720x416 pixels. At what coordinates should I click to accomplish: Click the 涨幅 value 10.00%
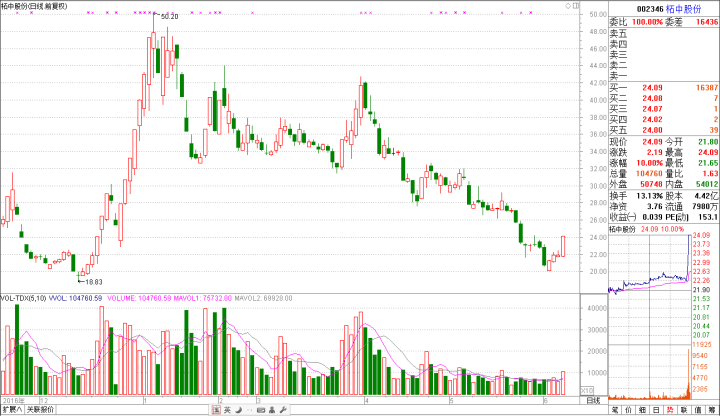[x=649, y=163]
